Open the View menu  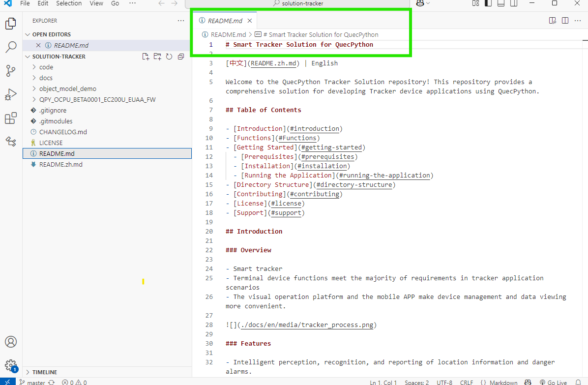[96, 3]
